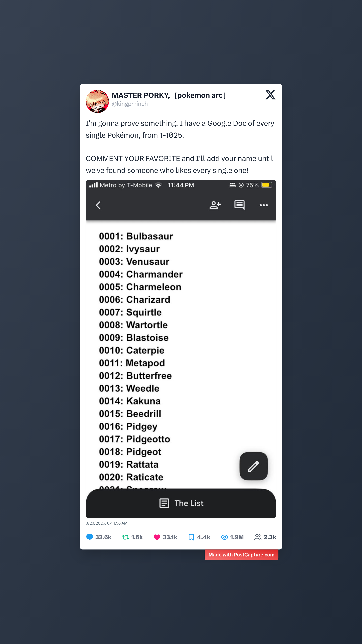The image size is (362, 644).
Task: Click the eye views icon showing 1.9M
Action: click(224, 537)
